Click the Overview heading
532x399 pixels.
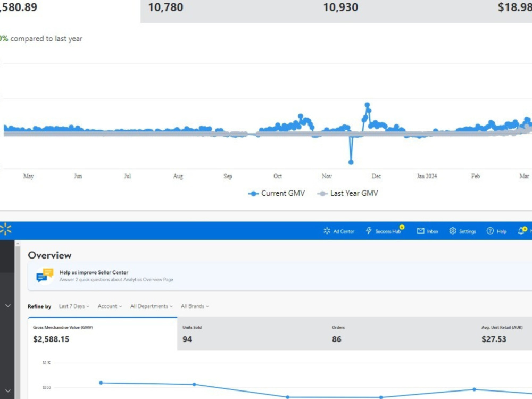tap(49, 255)
